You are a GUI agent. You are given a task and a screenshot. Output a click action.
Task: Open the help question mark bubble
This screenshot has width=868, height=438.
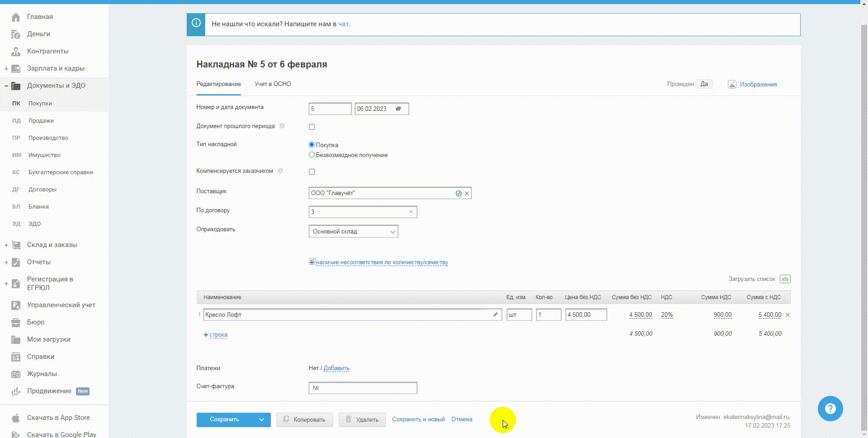point(830,409)
